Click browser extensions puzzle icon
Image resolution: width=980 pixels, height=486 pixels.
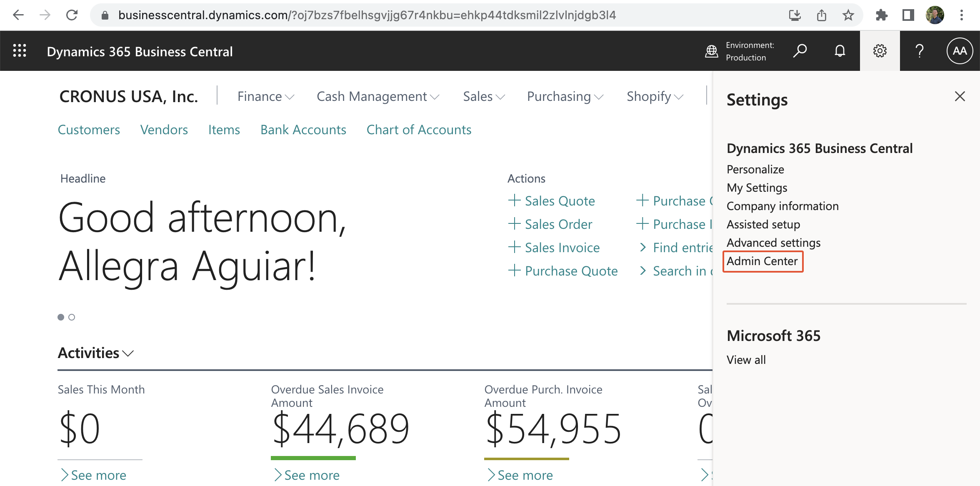click(881, 15)
